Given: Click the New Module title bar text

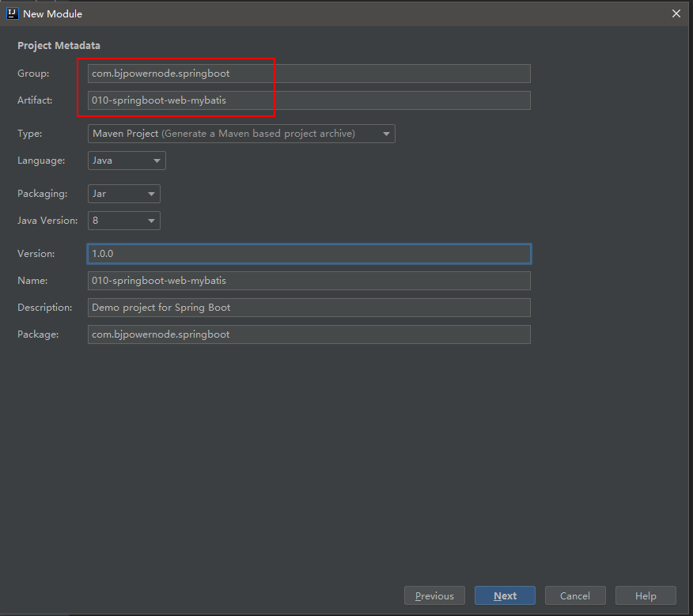Looking at the screenshot, I should 52,13.
